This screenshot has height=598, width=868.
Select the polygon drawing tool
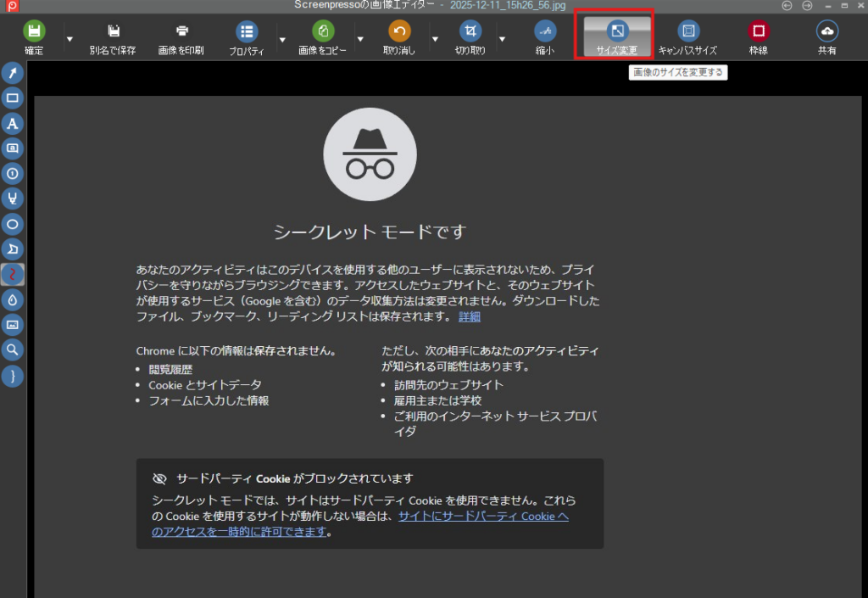click(13, 249)
